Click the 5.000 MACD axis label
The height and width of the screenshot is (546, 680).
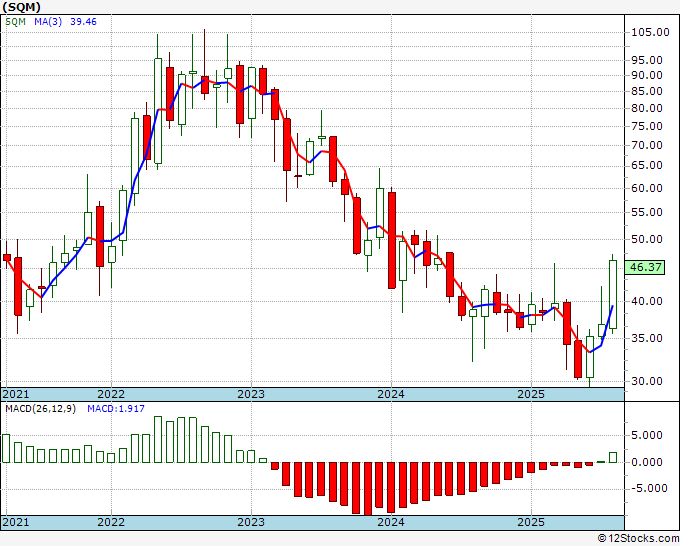click(649, 435)
